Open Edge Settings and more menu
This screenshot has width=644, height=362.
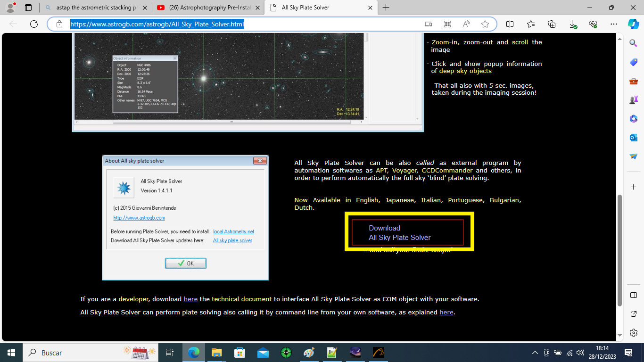click(x=613, y=24)
